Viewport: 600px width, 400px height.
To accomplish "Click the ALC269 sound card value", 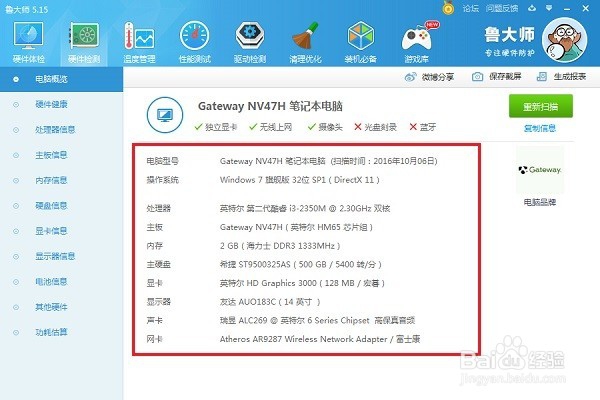I will pos(318,320).
